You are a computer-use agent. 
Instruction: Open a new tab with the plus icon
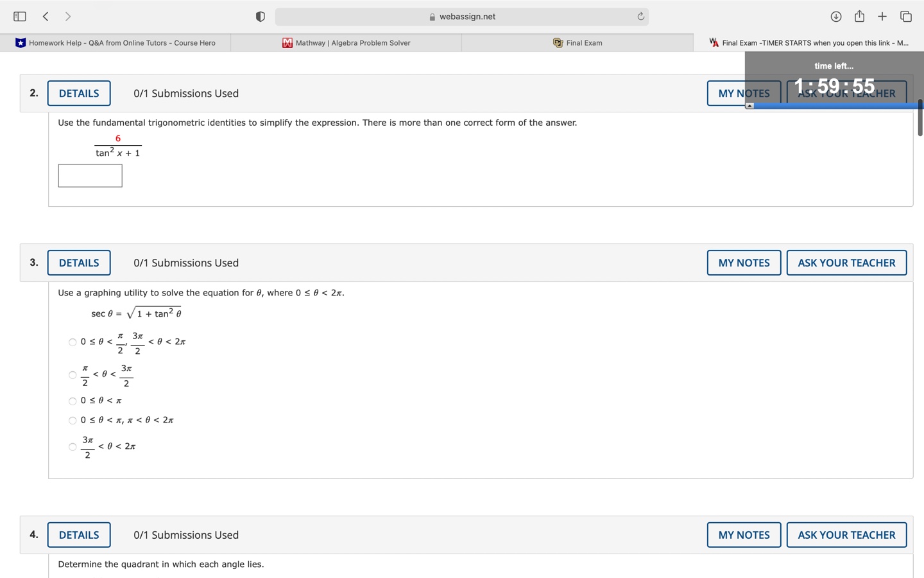click(x=882, y=16)
